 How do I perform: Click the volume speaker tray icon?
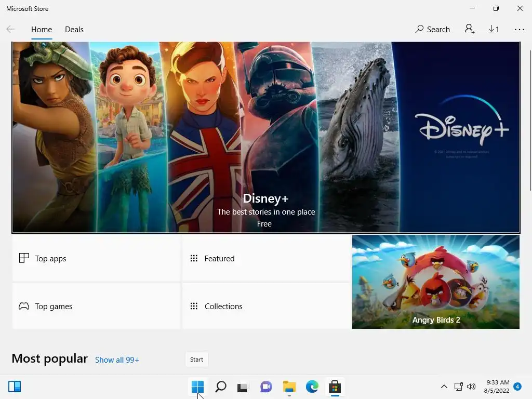[x=471, y=387]
